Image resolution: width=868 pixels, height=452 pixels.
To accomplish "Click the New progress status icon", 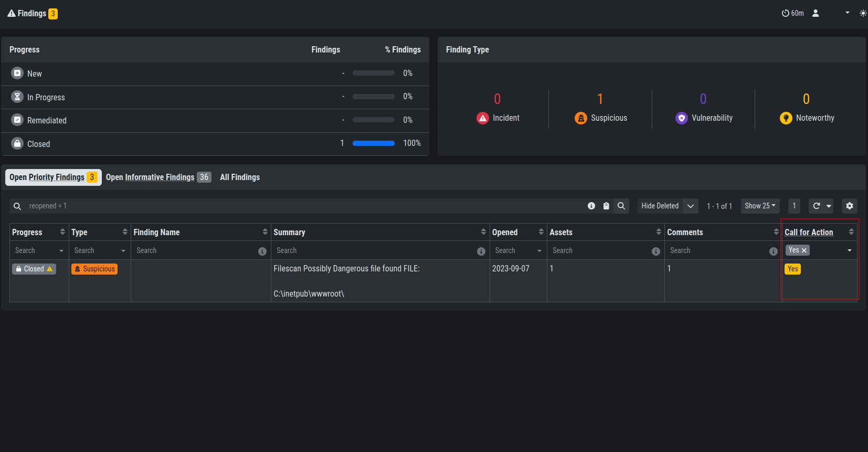I will [17, 73].
